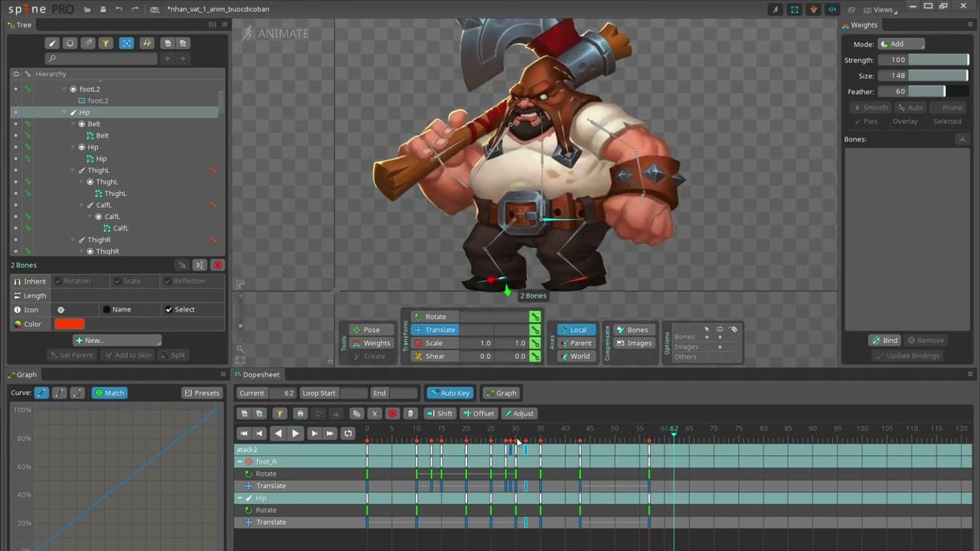Toggle visibility dot of the Hip bone row
Viewport: 980px width, 551px height.
click(x=15, y=112)
